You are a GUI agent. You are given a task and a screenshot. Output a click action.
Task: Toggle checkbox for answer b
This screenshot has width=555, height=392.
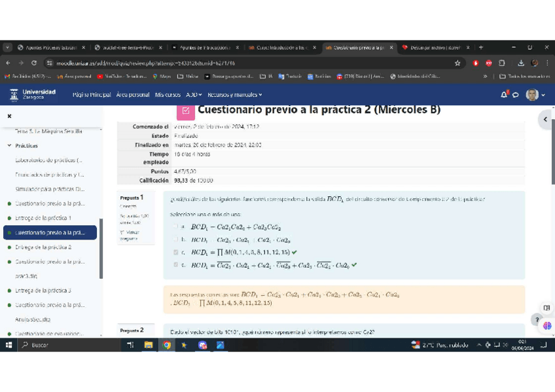(x=175, y=239)
